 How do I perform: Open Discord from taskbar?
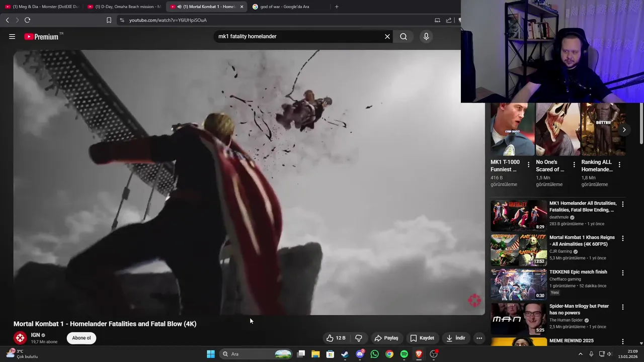[360, 354]
